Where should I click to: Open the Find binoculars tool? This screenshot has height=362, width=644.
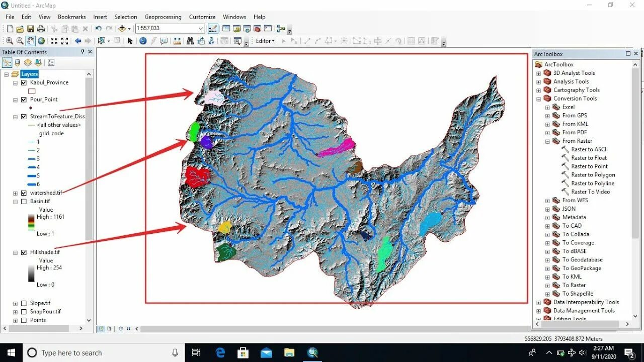(190, 41)
